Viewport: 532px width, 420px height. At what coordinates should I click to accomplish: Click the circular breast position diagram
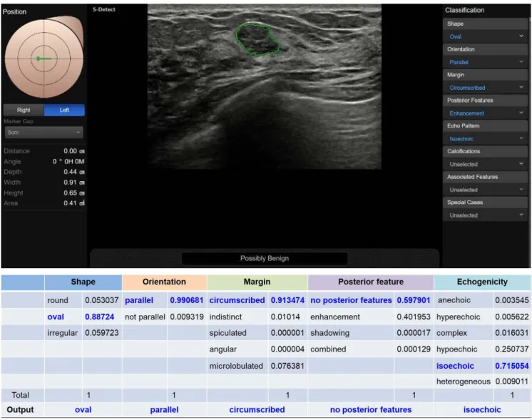44,58
